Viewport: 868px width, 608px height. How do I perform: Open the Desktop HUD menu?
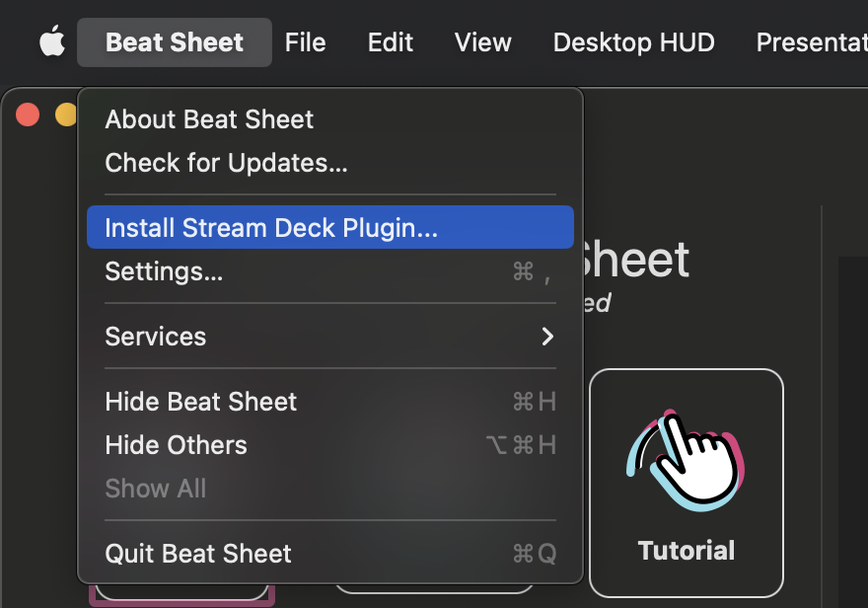pyautogui.click(x=633, y=42)
